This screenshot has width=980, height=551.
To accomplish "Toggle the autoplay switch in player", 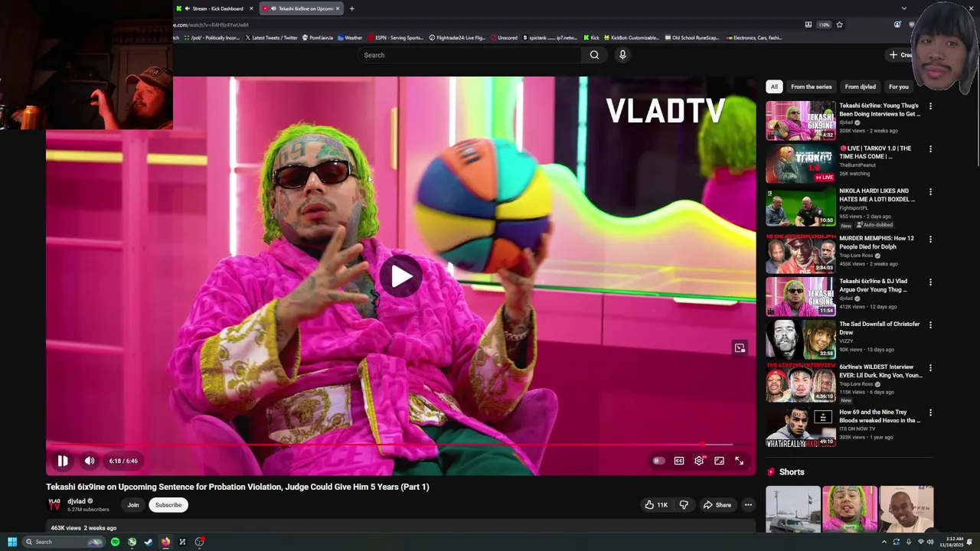I will pyautogui.click(x=658, y=461).
